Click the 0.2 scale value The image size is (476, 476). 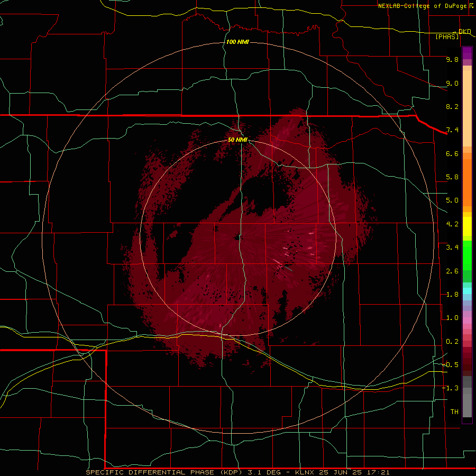point(452,342)
